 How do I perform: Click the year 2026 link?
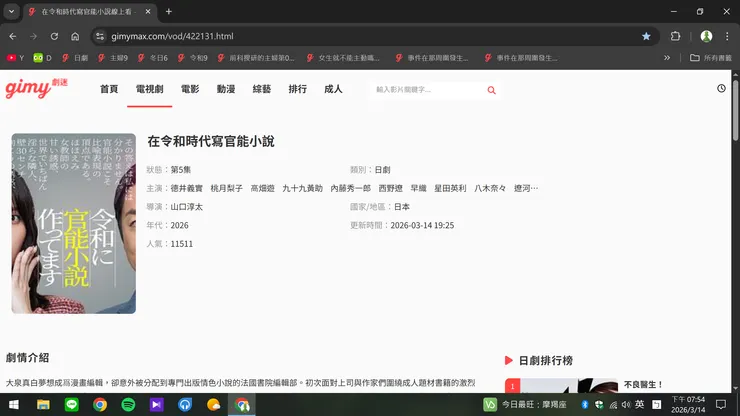179,225
